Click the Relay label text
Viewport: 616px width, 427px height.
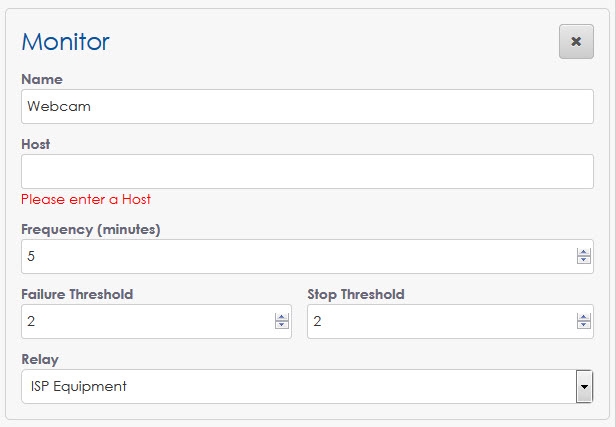39,358
